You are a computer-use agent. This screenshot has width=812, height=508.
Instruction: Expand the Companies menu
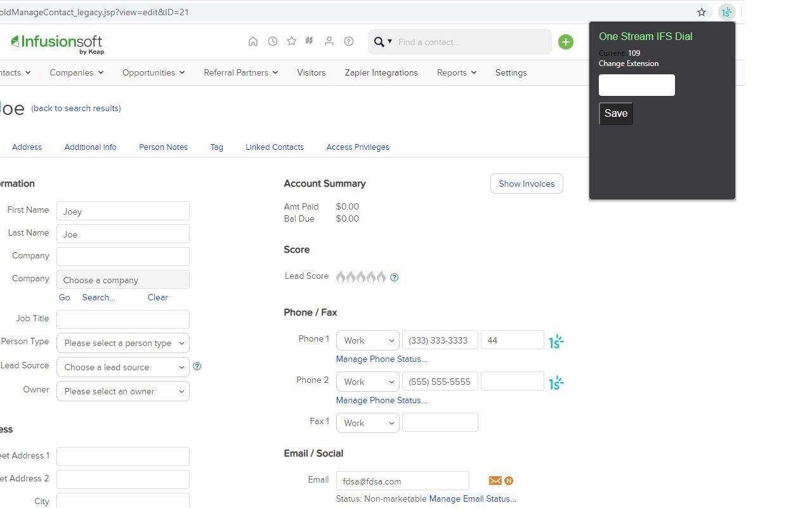[77, 72]
